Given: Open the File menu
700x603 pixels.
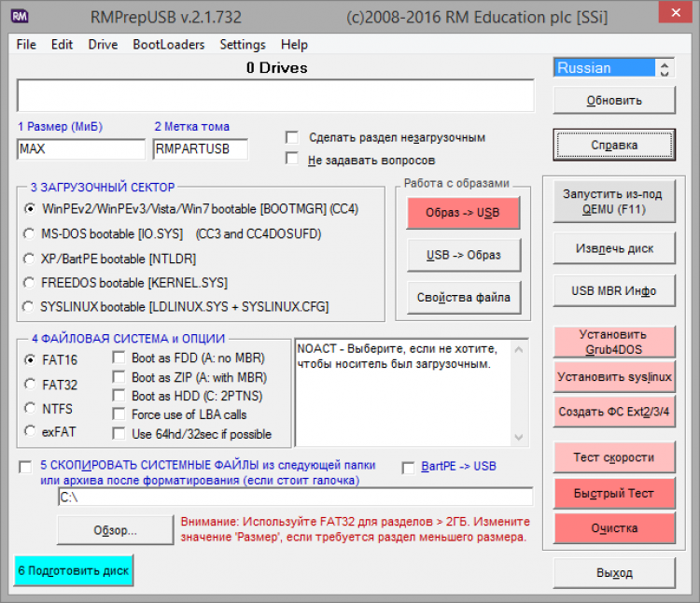Looking at the screenshot, I should point(26,45).
